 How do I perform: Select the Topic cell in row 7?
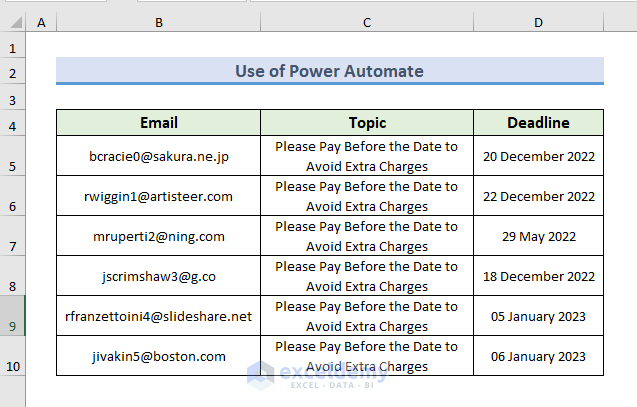pos(367,236)
